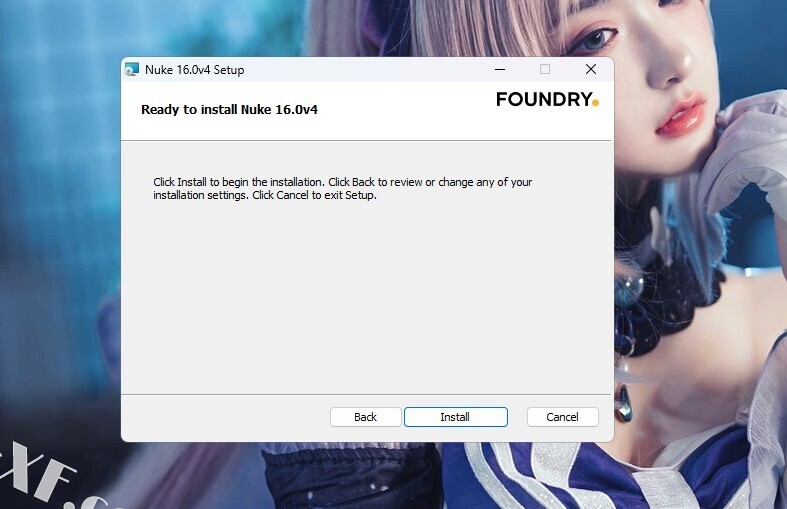Click the 'Ready to install Nuke 16.0v4' heading
Screen dimensions: 787x509
click(229, 109)
